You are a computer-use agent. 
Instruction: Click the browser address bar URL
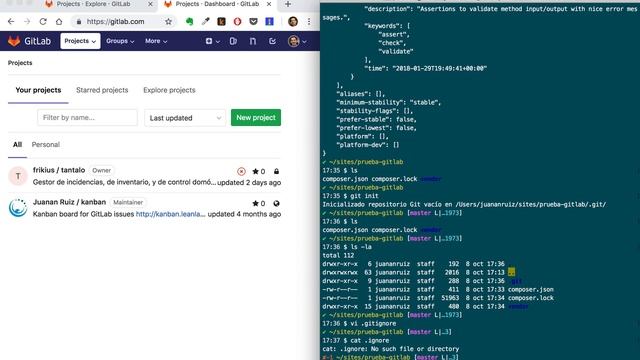click(116, 22)
